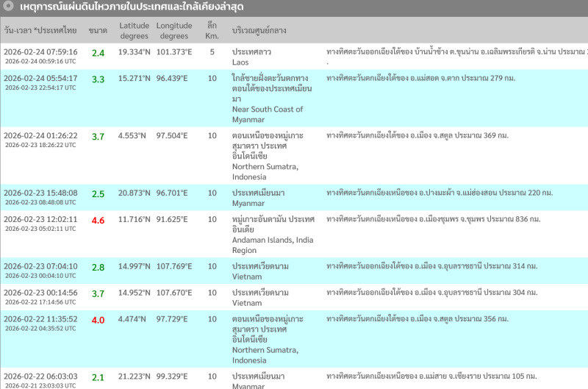Click the ลึก Km. depth column header

pos(212,31)
